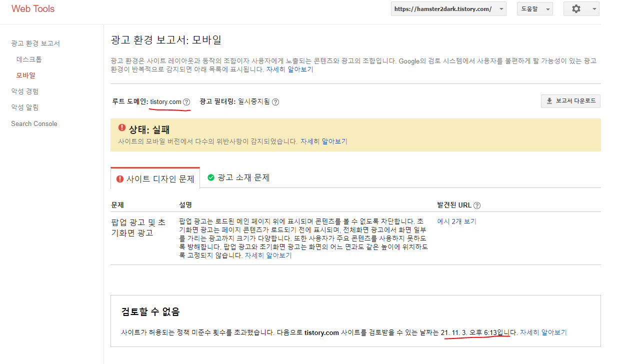Click the page title 광고 환경 보고서: 모바일
The image size is (619, 364).
pos(166,40)
